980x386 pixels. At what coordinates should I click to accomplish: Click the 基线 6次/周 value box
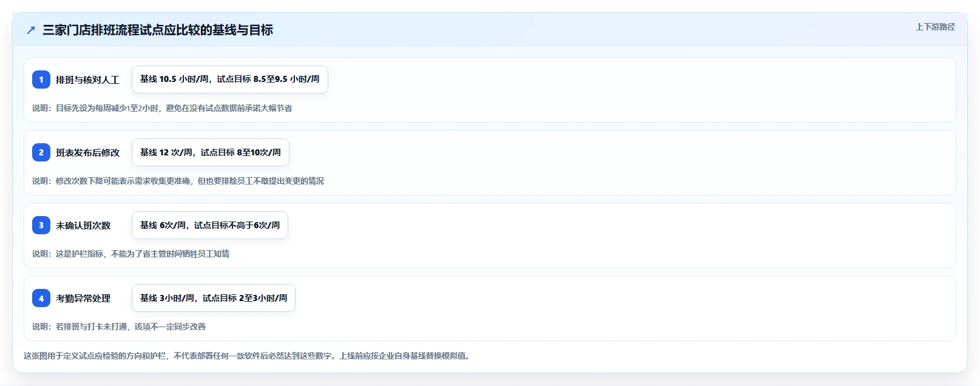210,225
